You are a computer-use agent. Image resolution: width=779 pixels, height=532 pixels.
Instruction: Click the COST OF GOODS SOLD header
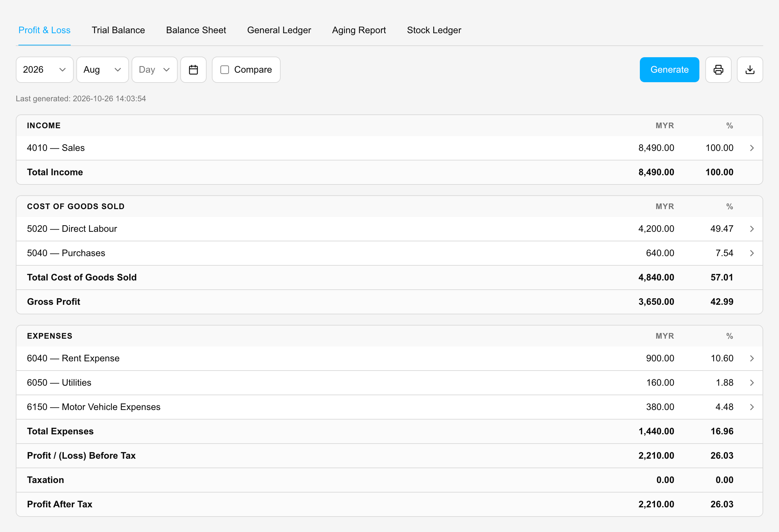coord(76,207)
